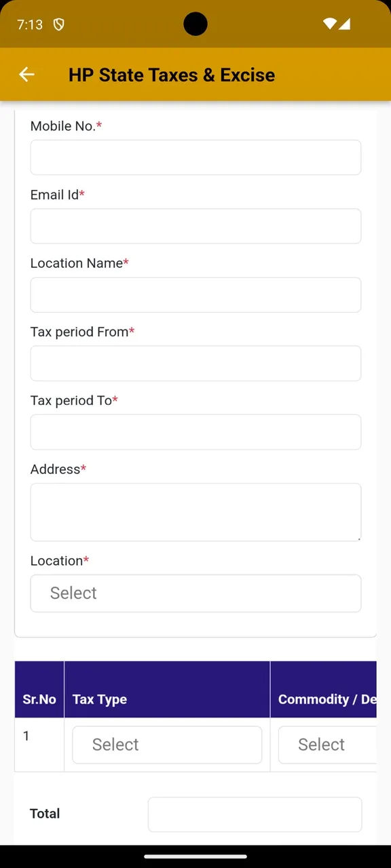Click the Location Name input
The height and width of the screenshot is (868, 391).
coord(195,294)
